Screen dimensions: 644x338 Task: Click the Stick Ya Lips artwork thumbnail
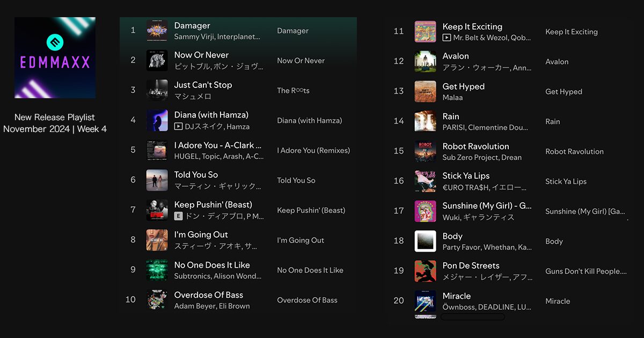coord(425,181)
